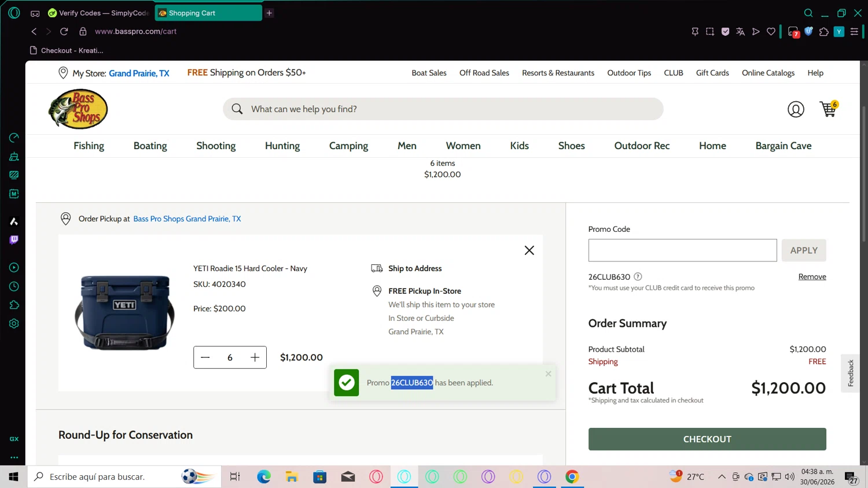Open the Fishing category menu
868x488 pixels.
pyautogui.click(x=89, y=146)
